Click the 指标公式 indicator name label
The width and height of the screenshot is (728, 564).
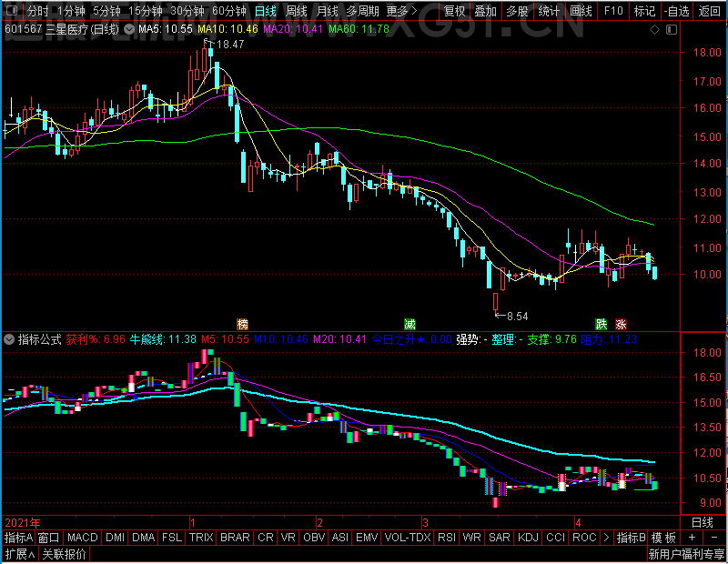[x=39, y=339]
